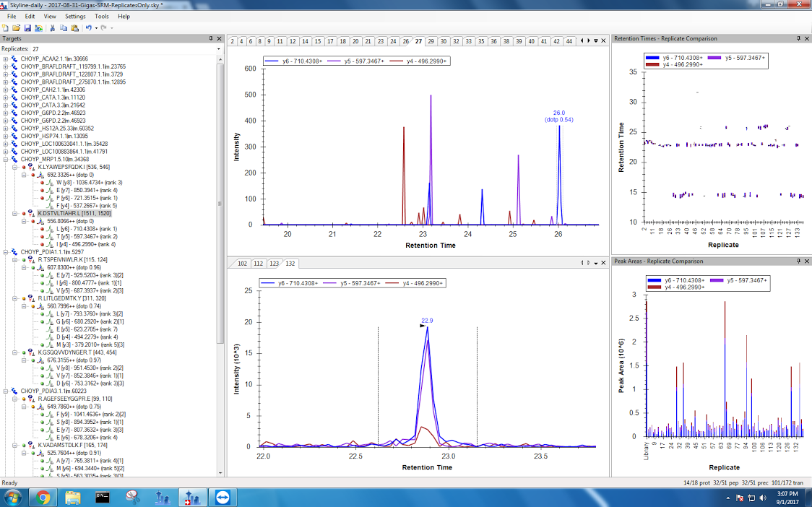Click the Cut scissors icon in the toolbar
812x507 pixels.
[x=53, y=27]
